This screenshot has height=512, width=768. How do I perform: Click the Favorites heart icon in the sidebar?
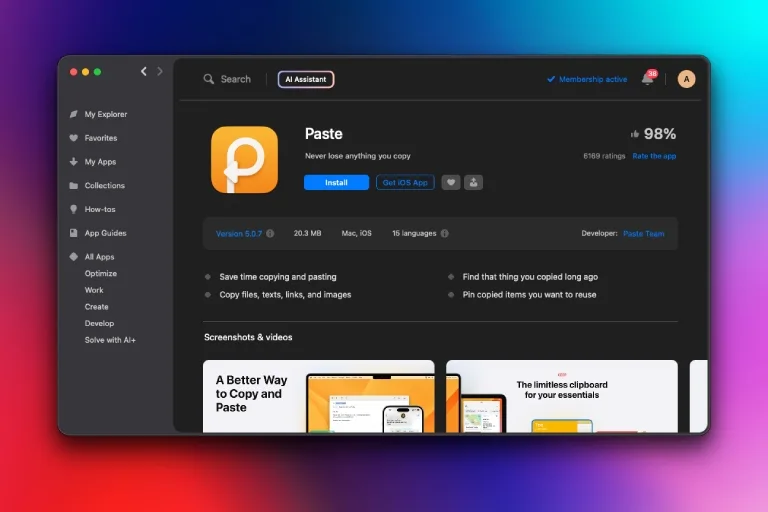click(73, 138)
